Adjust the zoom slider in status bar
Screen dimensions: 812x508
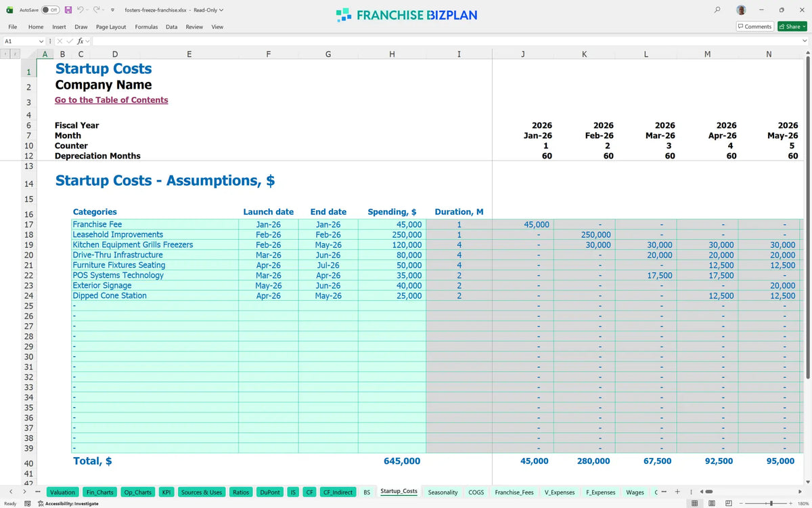770,503
